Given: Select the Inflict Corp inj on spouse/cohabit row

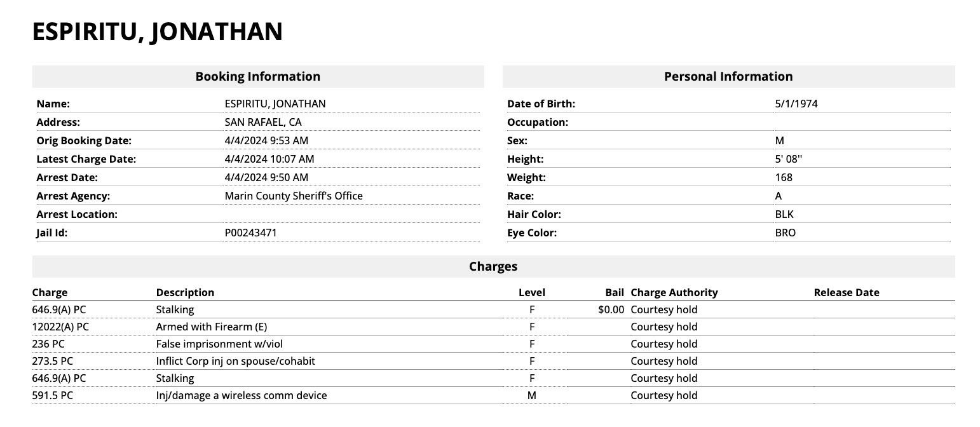Looking at the screenshot, I should [x=235, y=361].
